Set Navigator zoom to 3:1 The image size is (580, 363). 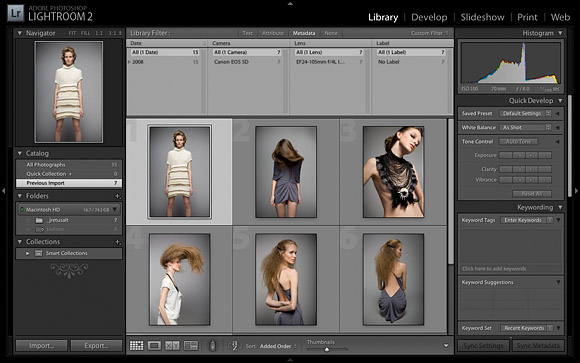(112, 33)
